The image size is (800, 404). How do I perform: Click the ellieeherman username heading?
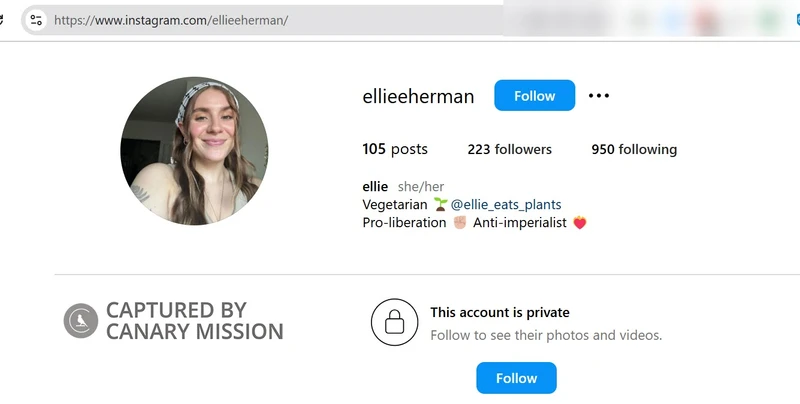418,96
